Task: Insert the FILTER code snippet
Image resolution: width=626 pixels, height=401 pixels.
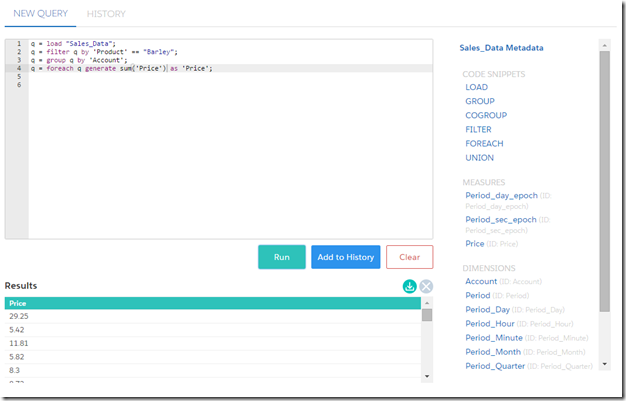Action: tap(478, 129)
